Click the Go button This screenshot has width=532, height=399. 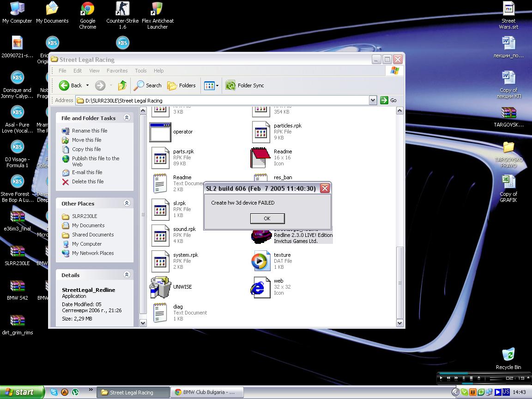click(388, 100)
